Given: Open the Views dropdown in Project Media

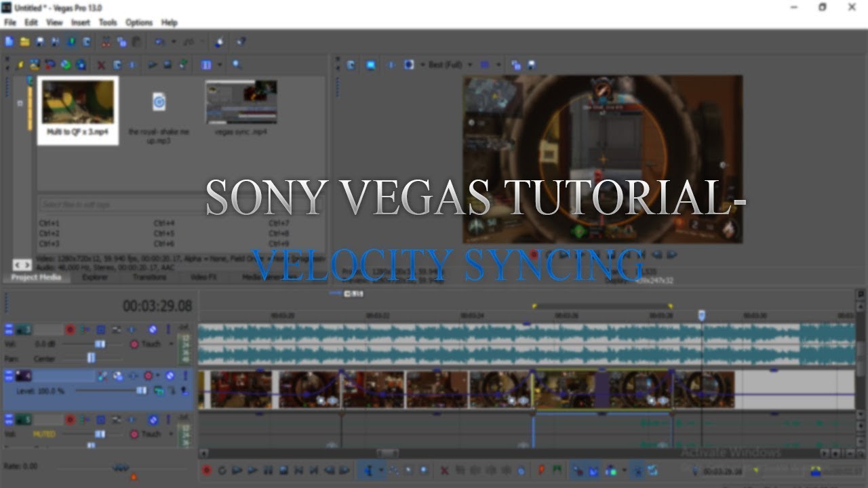Looking at the screenshot, I should pos(220,65).
